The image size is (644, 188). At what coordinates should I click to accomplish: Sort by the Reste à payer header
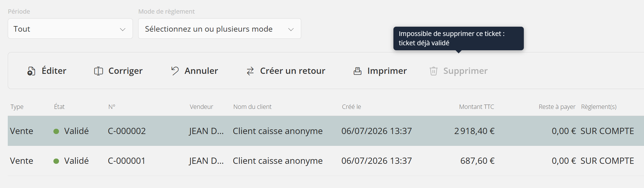557,107
